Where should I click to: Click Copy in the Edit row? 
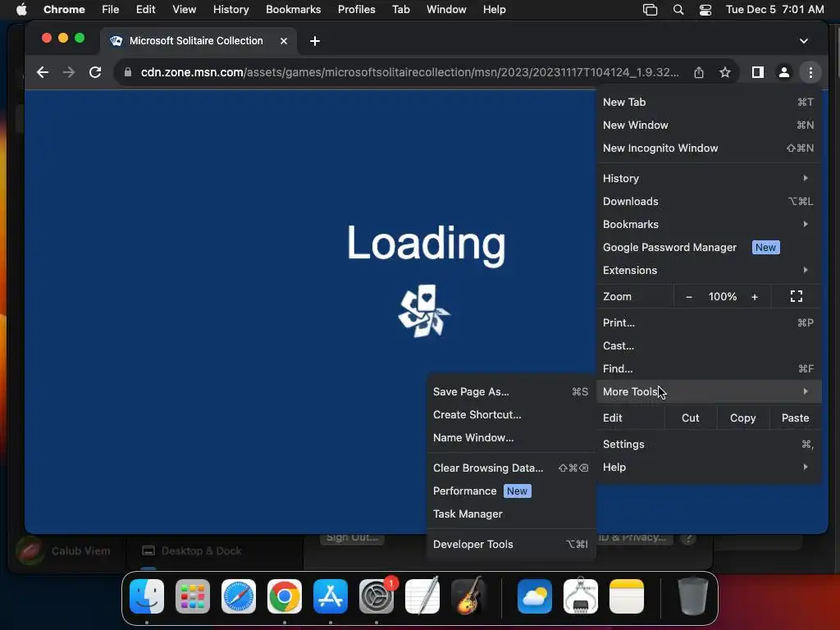[x=742, y=418]
